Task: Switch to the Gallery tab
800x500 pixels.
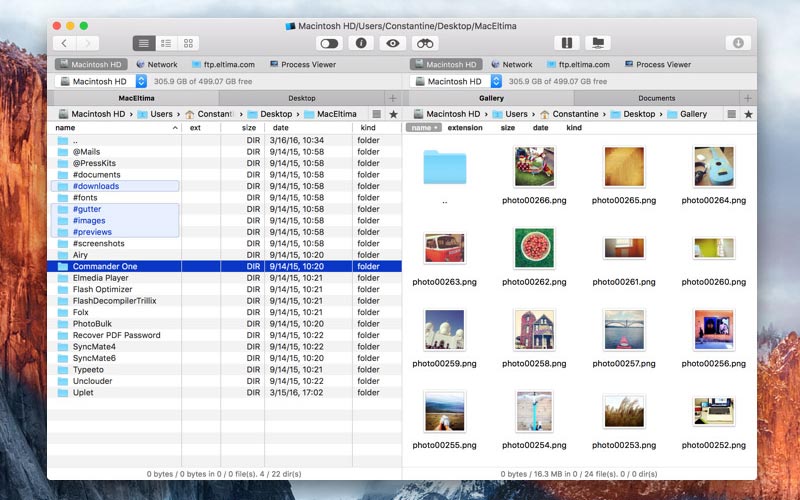Action: click(x=491, y=98)
